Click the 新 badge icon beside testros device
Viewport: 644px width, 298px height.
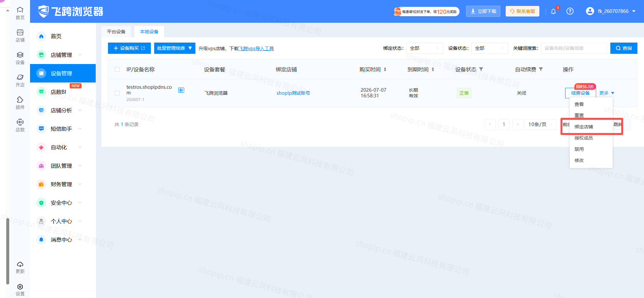(x=181, y=90)
